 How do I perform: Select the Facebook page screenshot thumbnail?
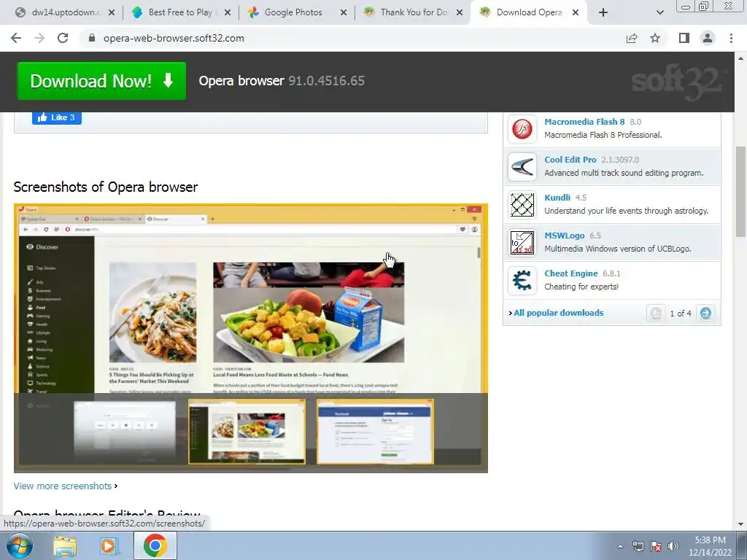pyautogui.click(x=376, y=432)
